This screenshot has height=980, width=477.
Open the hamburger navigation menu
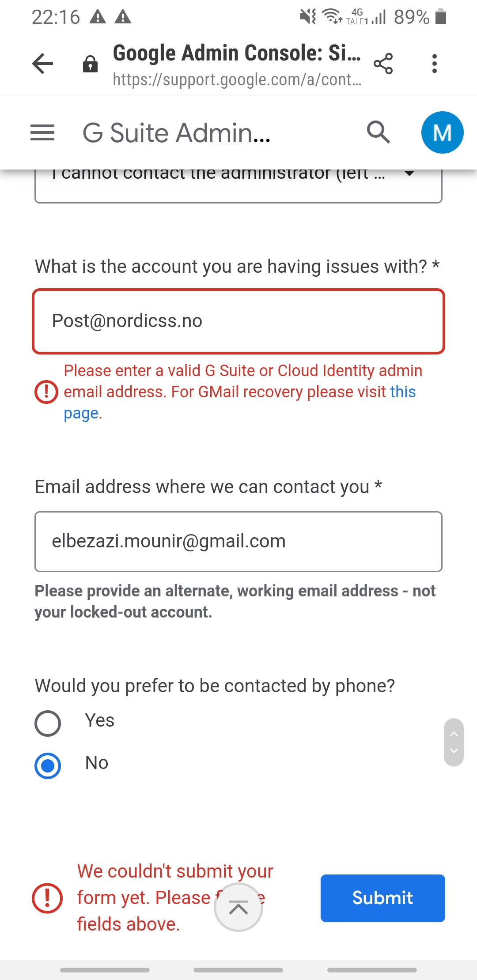(42, 132)
